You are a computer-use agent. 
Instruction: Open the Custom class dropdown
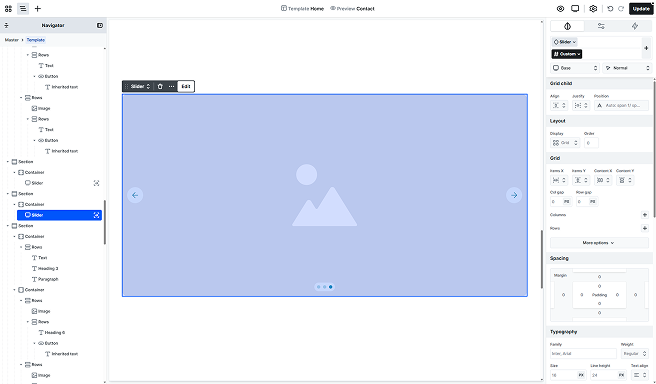pos(567,54)
